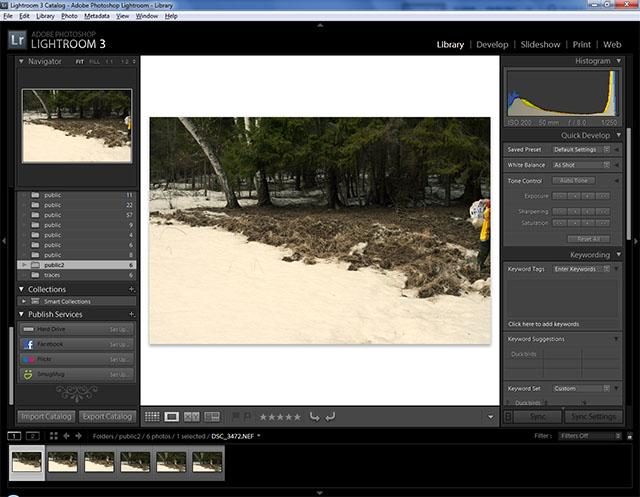
Task: Open the Print module
Action: tap(582, 44)
